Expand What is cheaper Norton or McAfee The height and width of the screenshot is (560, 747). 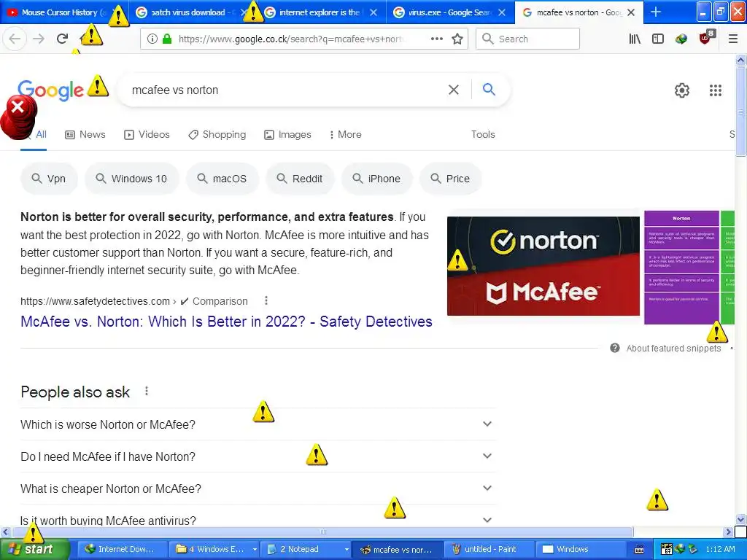click(x=258, y=488)
